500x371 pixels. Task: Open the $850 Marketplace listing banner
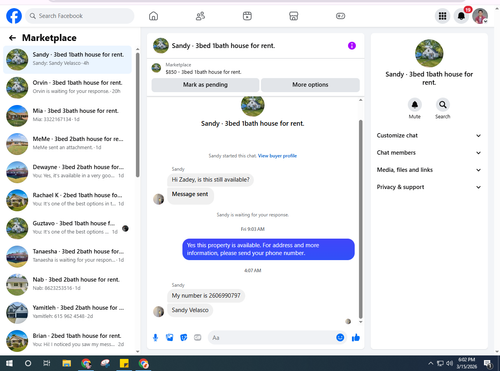coord(255,68)
